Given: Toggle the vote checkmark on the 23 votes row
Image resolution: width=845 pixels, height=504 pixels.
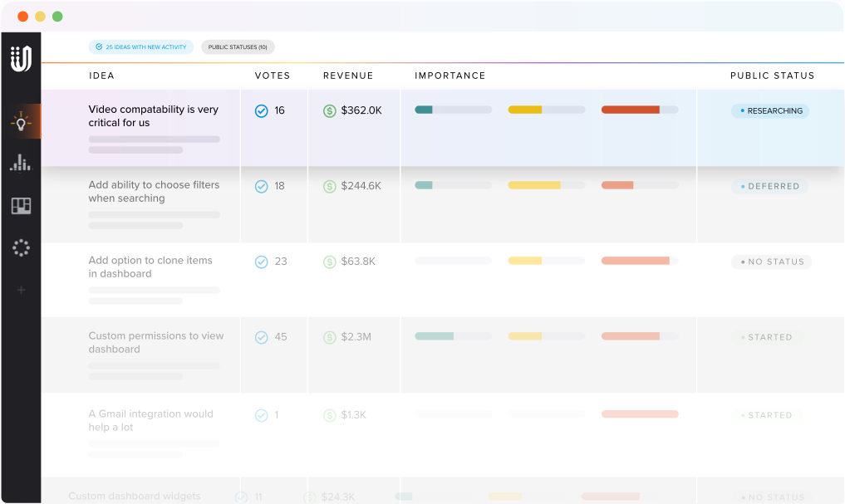Looking at the screenshot, I should tap(260, 261).
